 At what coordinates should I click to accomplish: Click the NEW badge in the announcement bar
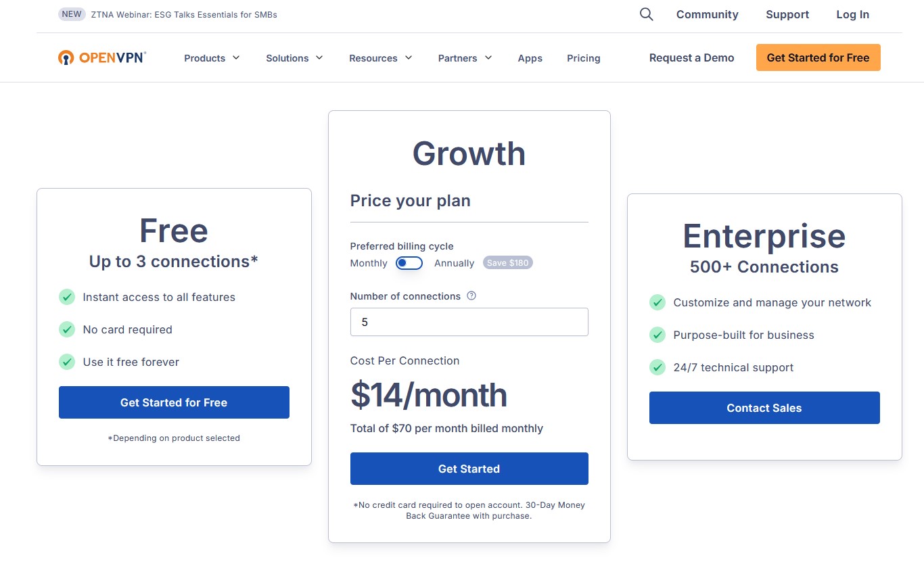(x=72, y=14)
